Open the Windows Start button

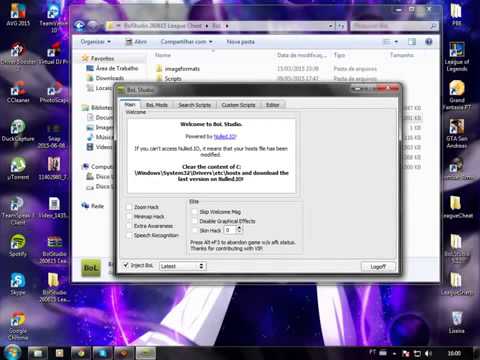click(12, 353)
